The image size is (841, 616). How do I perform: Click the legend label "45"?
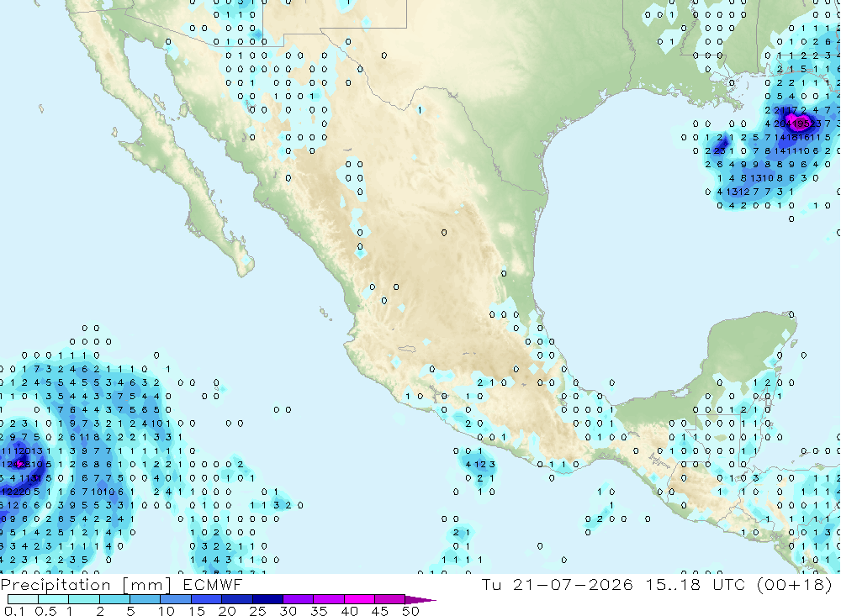(380, 611)
